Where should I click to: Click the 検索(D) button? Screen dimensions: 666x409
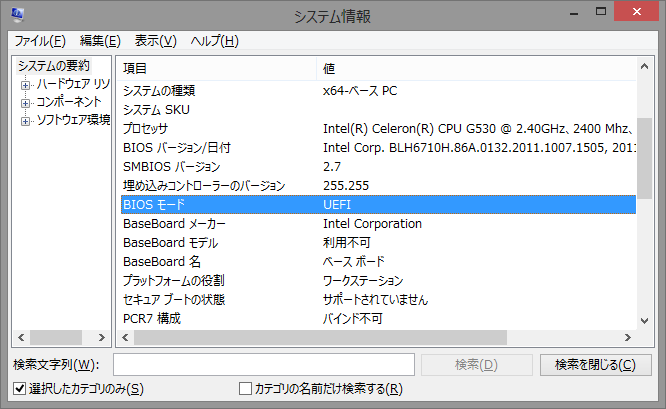point(477,365)
